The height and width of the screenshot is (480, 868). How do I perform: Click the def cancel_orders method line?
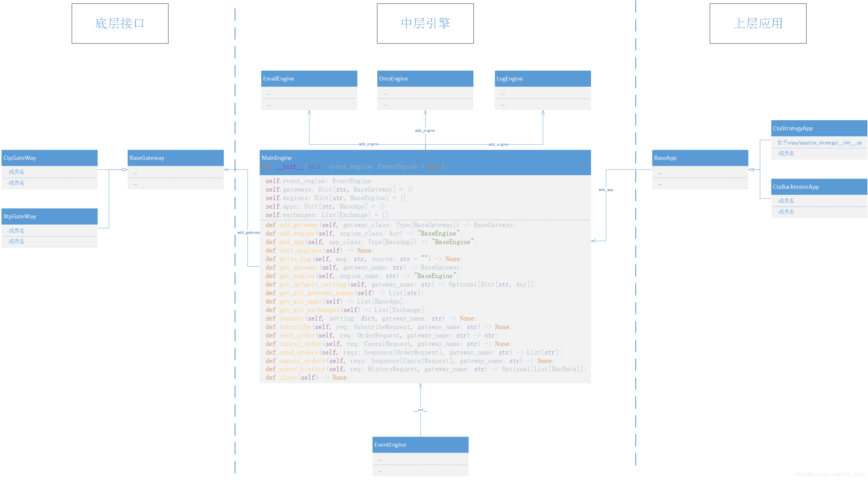click(x=410, y=361)
